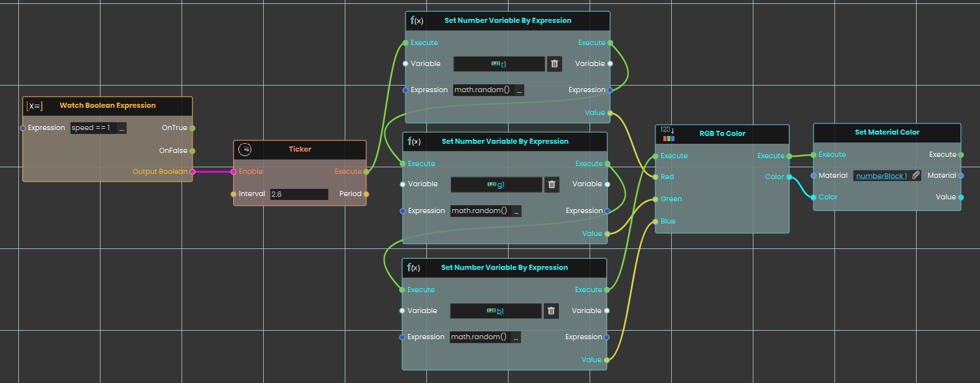Click the Interval field showing 2.6
The height and width of the screenshot is (383, 980).
coord(298,194)
